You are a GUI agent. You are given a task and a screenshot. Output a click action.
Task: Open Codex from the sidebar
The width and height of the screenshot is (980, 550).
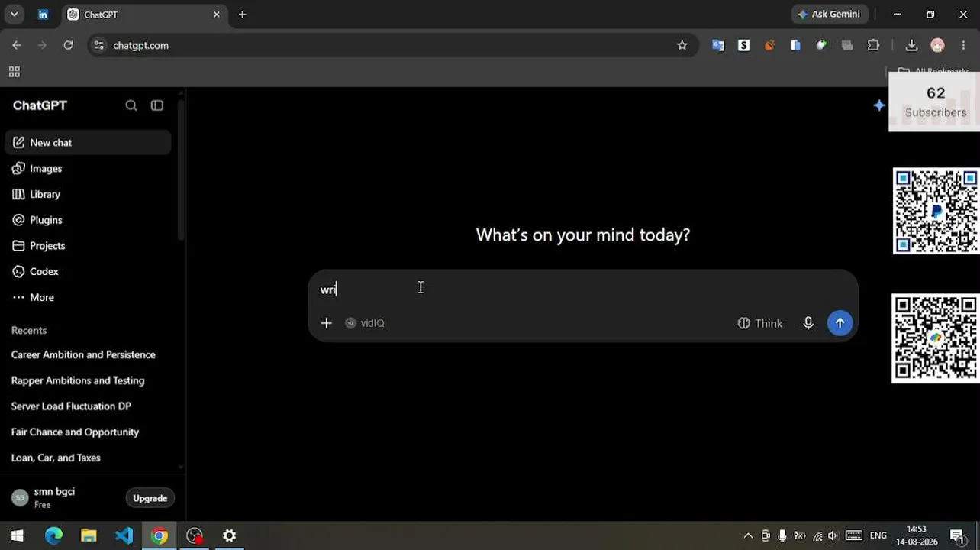88,271
